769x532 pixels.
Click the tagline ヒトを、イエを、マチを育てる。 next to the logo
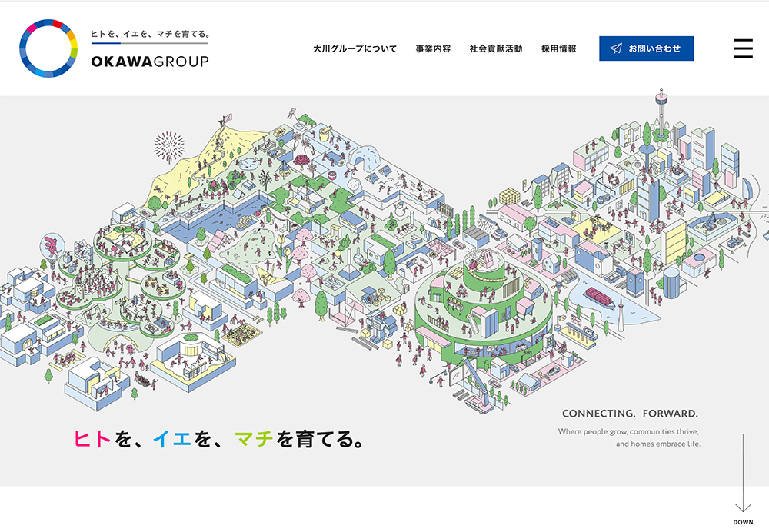151,35
